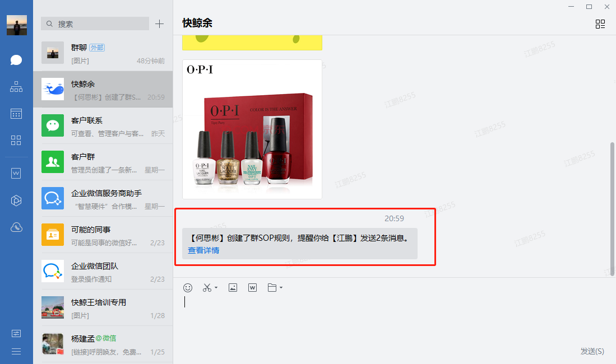Click the 企业微信团队 avatar icon
This screenshot has width=616, height=364.
[x=53, y=272]
